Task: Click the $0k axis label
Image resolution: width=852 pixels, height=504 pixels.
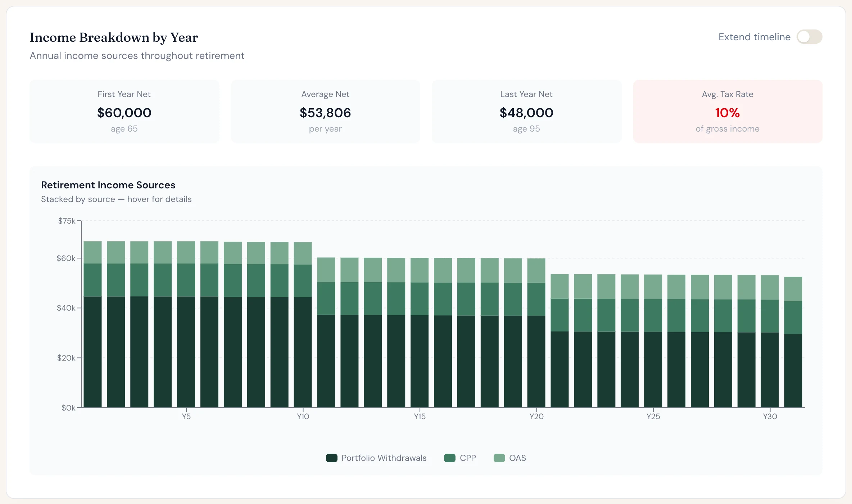Action: [68, 408]
